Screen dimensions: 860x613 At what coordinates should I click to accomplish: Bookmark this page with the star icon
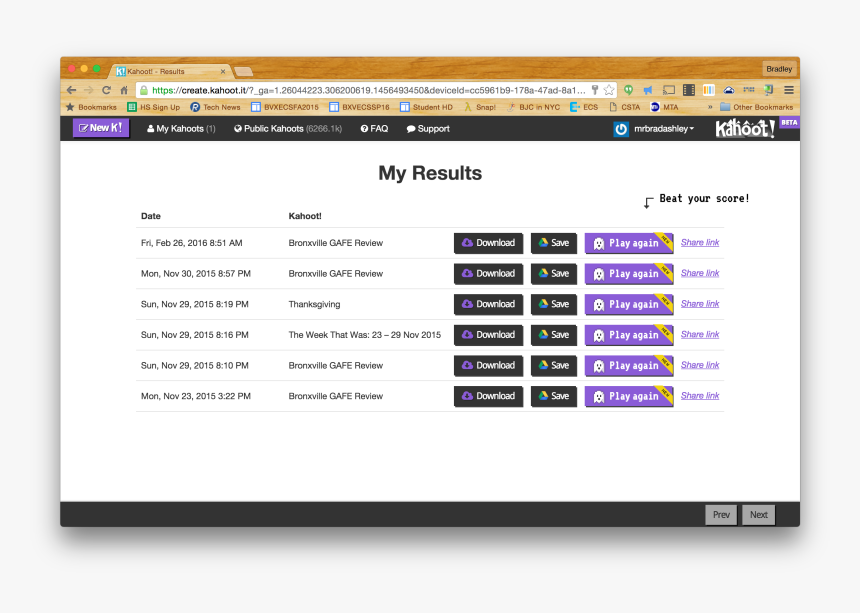609,90
